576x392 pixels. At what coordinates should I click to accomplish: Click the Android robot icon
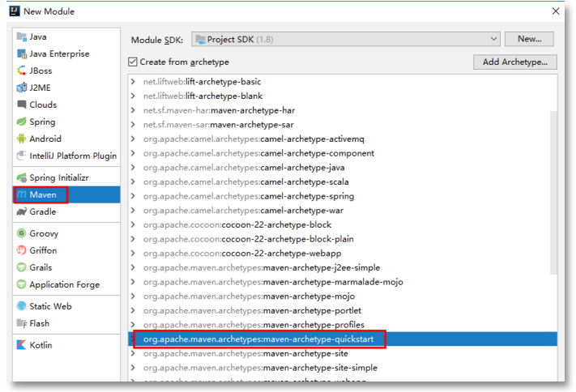coord(22,138)
